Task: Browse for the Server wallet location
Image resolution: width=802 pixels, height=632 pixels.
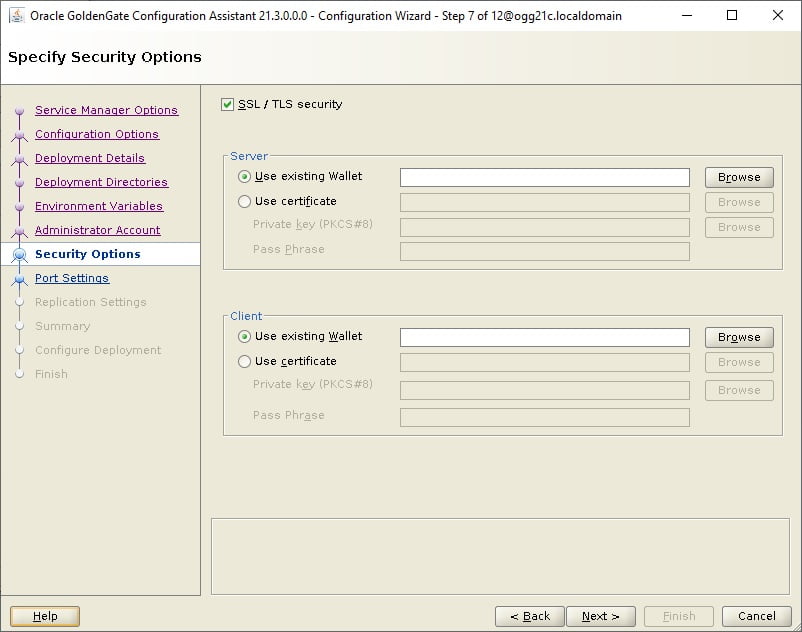Action: (739, 177)
